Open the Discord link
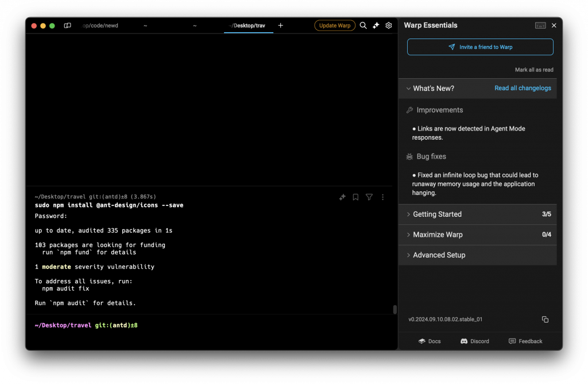 pos(475,341)
